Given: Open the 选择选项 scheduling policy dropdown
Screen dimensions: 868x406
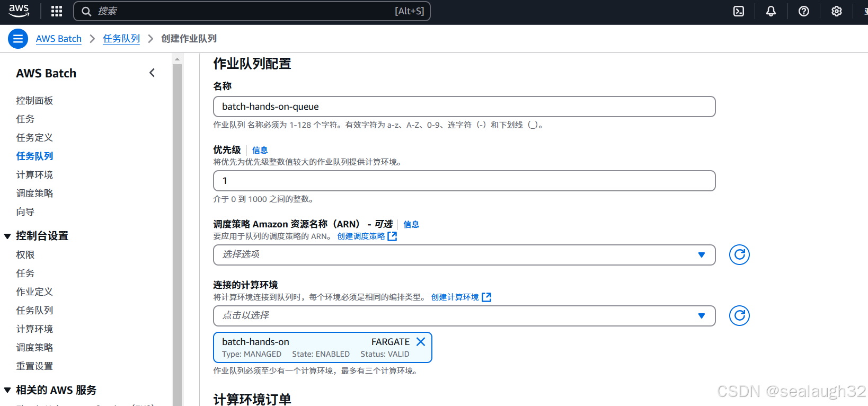Looking at the screenshot, I should [464, 255].
